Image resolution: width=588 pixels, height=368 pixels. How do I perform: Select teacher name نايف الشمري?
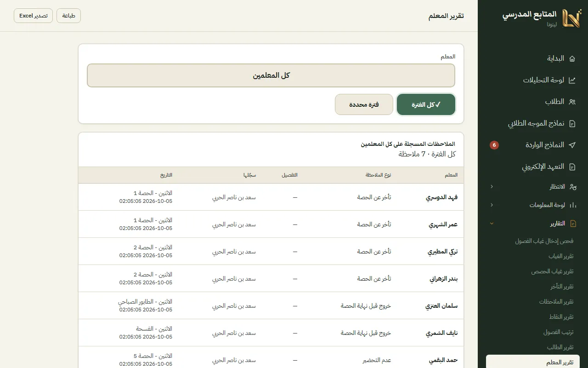(x=442, y=333)
